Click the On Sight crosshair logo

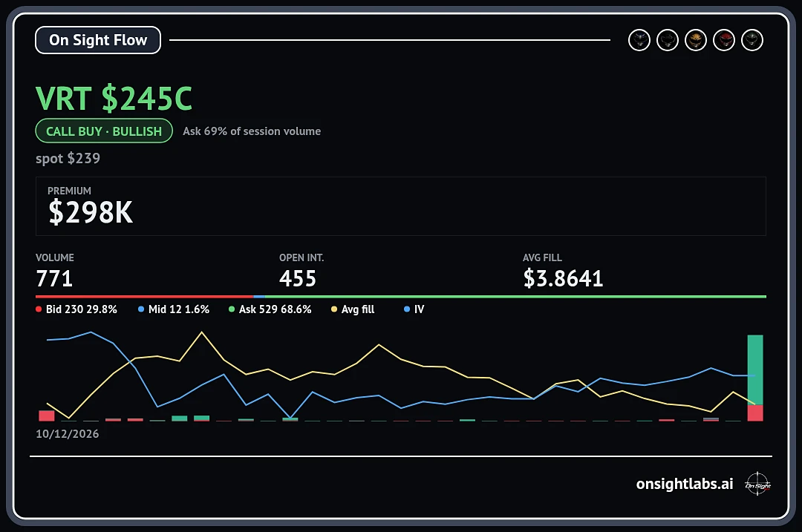[757, 484]
